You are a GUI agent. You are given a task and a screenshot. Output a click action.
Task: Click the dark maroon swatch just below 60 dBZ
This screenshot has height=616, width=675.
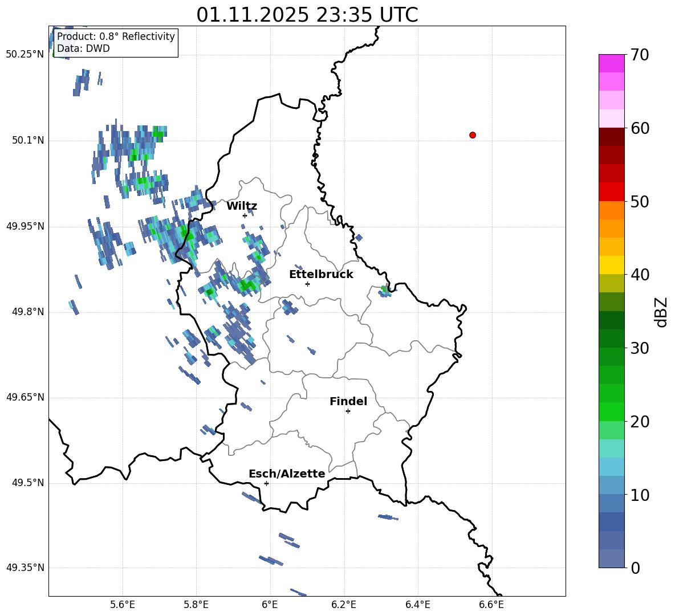point(611,137)
